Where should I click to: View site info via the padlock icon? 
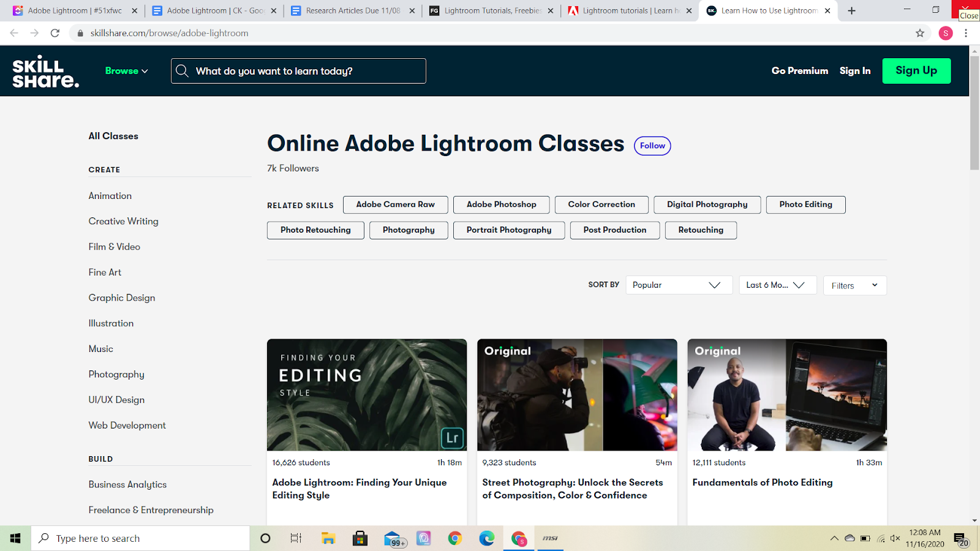pyautogui.click(x=80, y=33)
